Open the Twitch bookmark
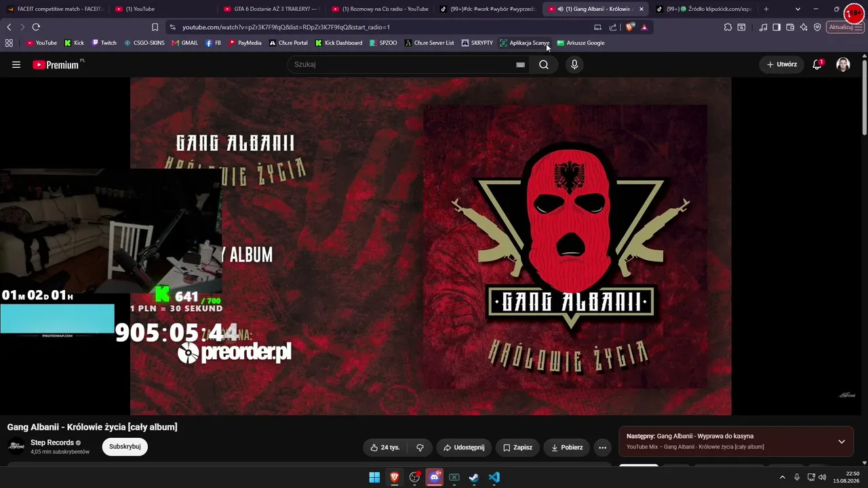Screen dimensions: 868x488 [x=104, y=43]
